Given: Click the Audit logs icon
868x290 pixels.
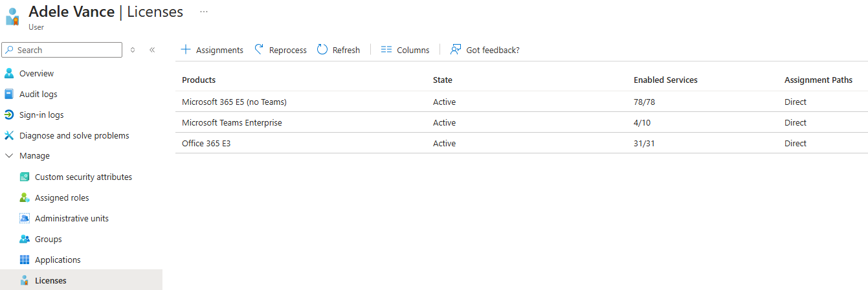Looking at the screenshot, I should click(x=9, y=94).
